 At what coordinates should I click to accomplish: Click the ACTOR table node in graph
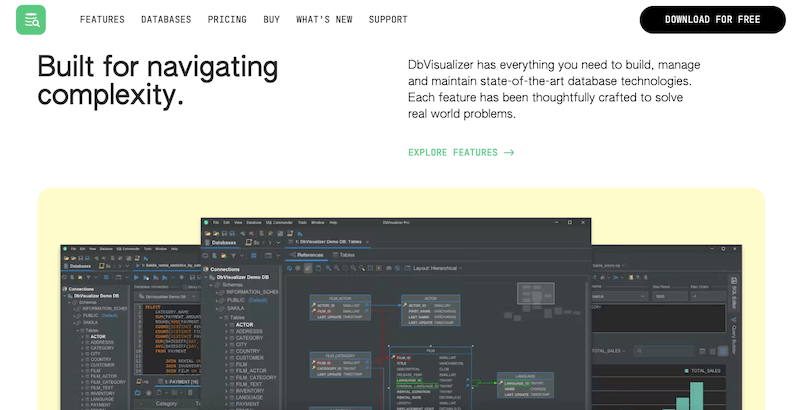431,310
